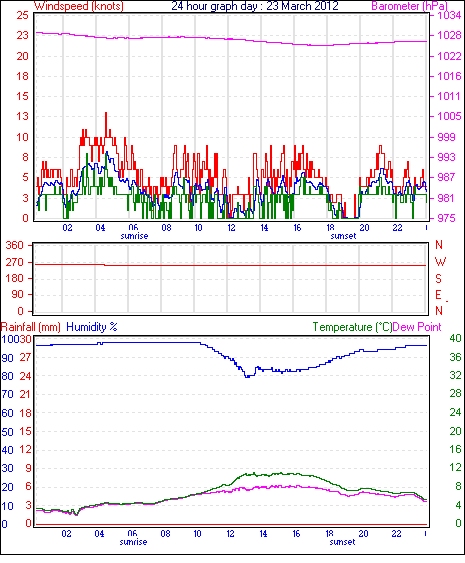The width and height of the screenshot is (465, 563).
Task: Click the W compass direction label
Action: [x=440, y=262]
